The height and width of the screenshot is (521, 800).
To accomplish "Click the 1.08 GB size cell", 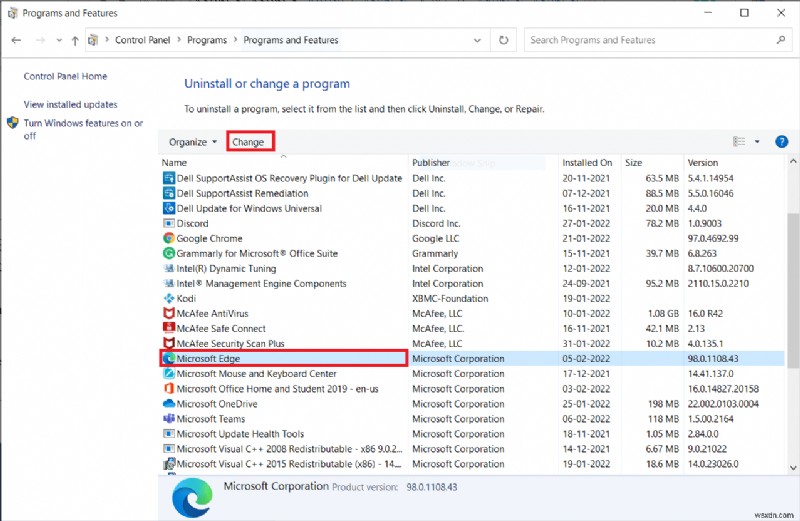I will (663, 313).
